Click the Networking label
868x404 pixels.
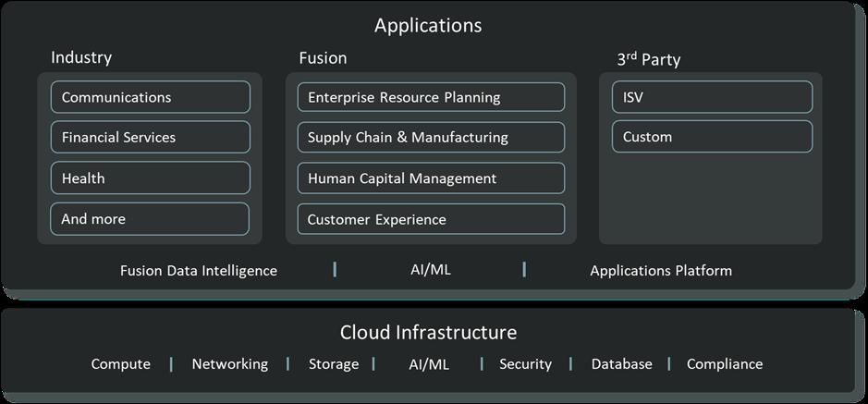[230, 364]
